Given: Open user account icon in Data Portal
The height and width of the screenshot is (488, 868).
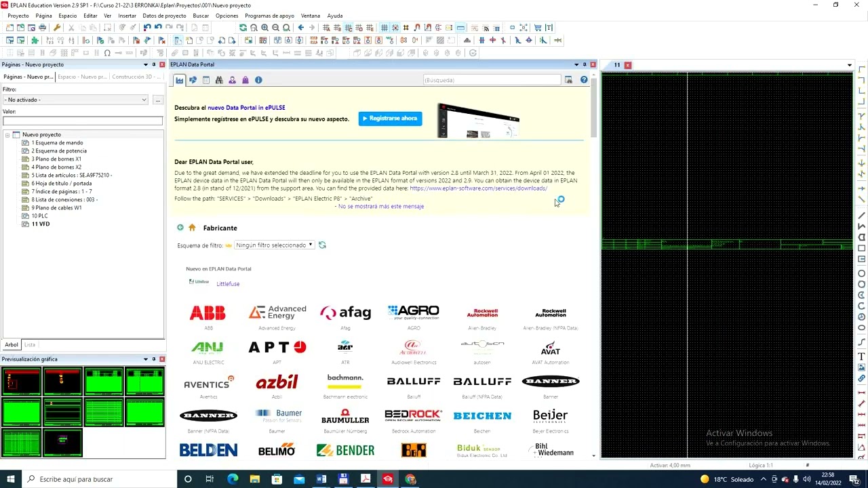Looking at the screenshot, I should click(x=232, y=80).
